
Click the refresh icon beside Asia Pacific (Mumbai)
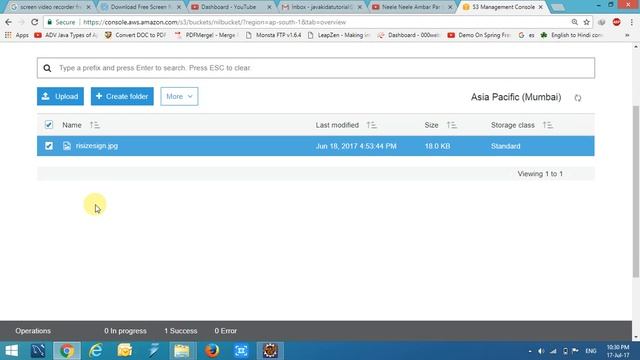click(x=578, y=98)
